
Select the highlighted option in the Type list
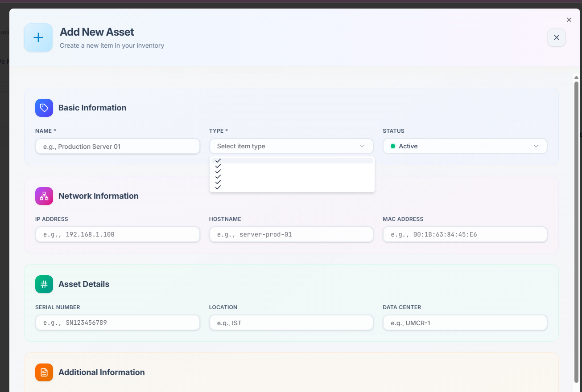(292, 161)
